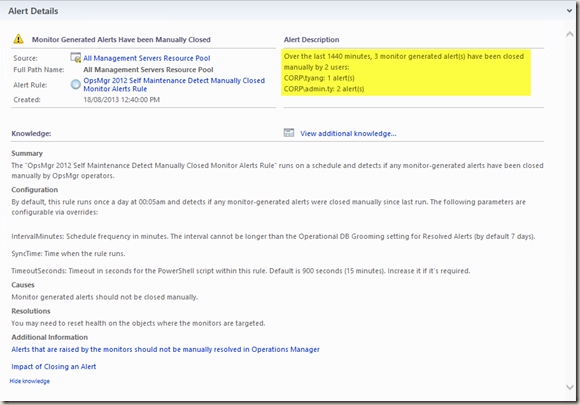
Task: Click the alert title Monitor Generated Alerts Manually Closed
Action: click(121, 40)
